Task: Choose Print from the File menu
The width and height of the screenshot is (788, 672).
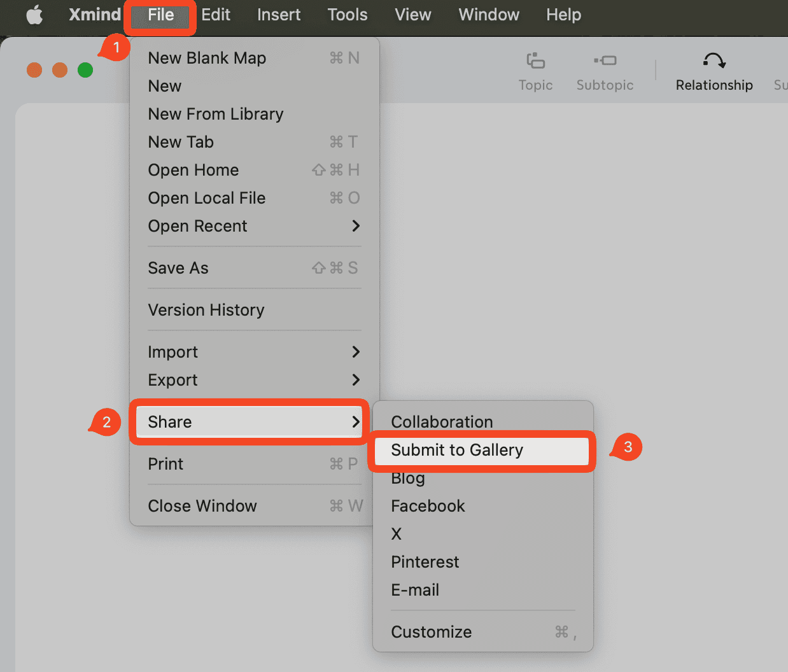Action: 255,464
